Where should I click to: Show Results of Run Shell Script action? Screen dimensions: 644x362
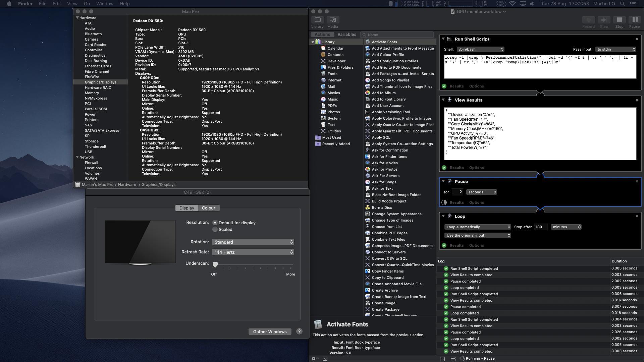tap(457, 86)
